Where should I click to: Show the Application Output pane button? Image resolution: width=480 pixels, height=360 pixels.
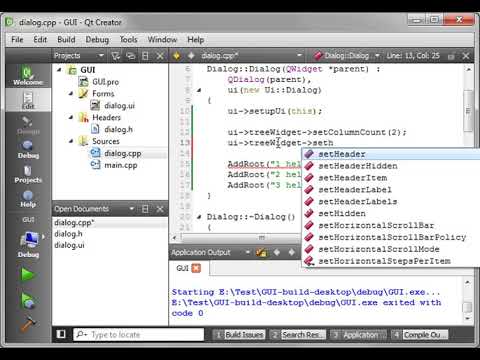[x=358, y=334]
